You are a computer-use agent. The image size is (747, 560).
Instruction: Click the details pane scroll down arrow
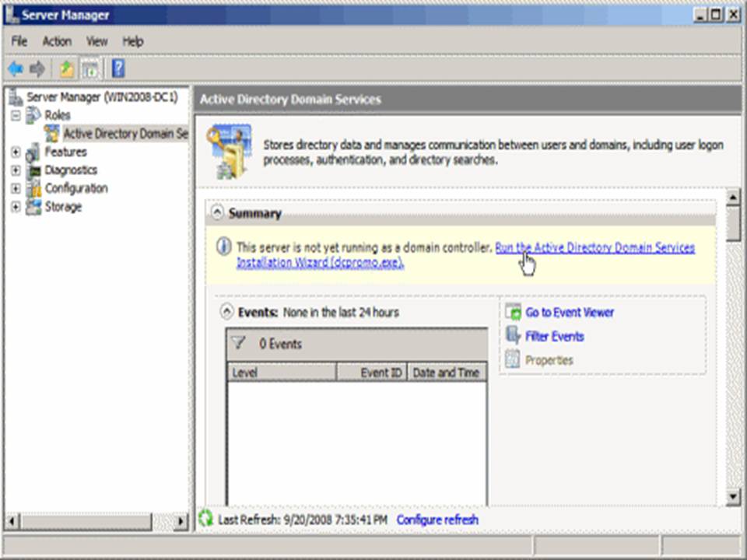(733, 498)
